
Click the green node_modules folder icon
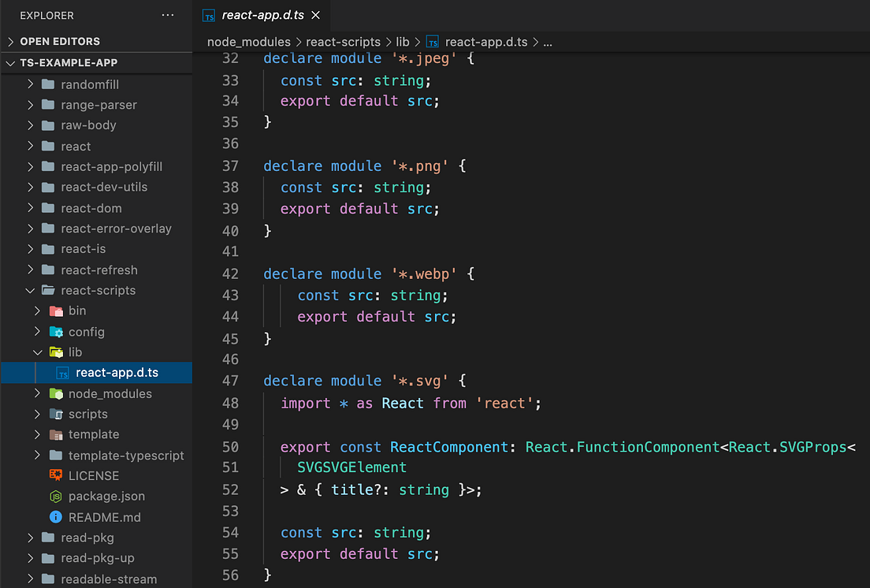[56, 393]
